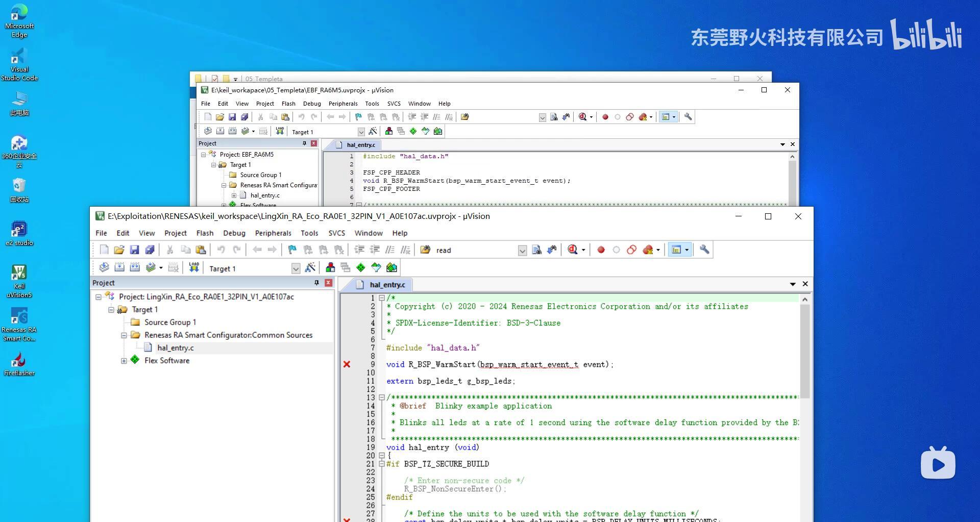
Task: Select hal_entry.c in the project tree
Action: (x=175, y=348)
